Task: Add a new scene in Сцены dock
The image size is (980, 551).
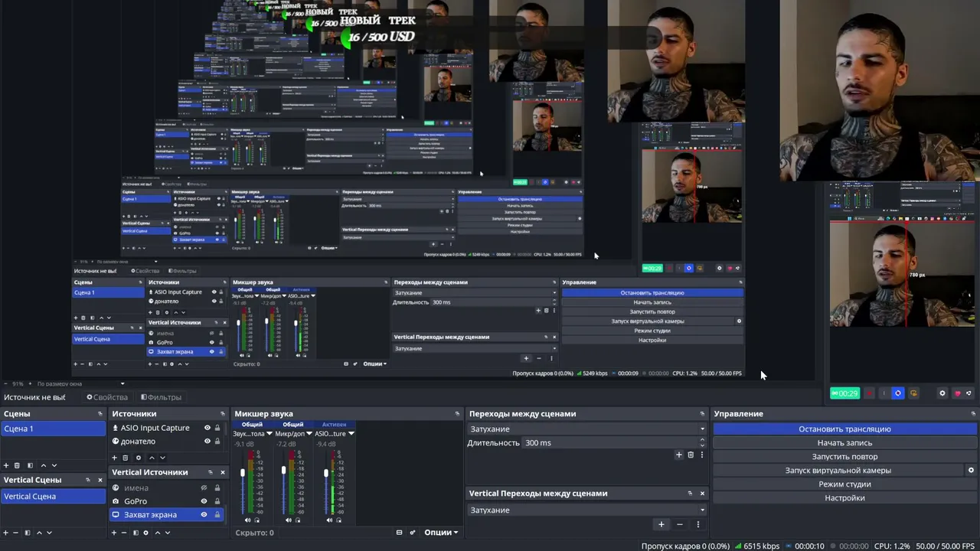Action: pos(6,465)
